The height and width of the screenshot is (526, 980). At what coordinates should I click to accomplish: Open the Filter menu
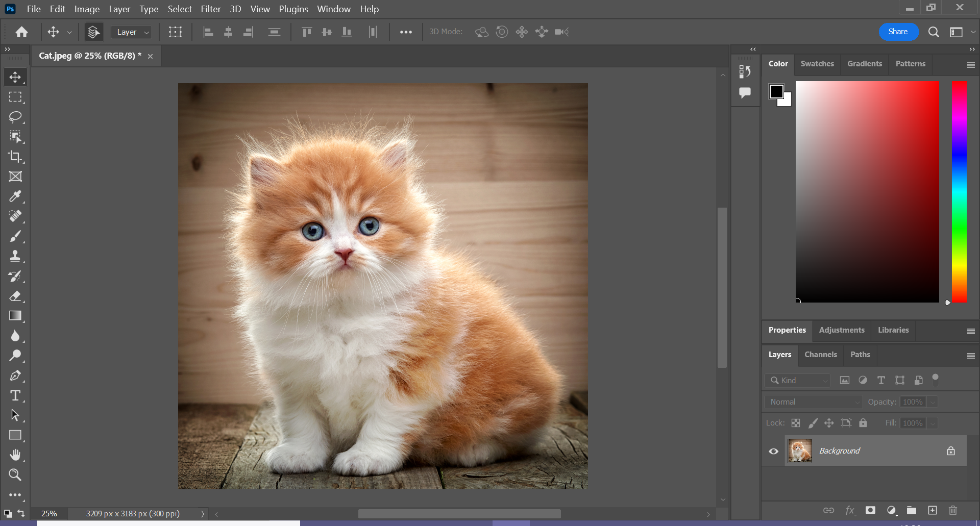(211, 9)
